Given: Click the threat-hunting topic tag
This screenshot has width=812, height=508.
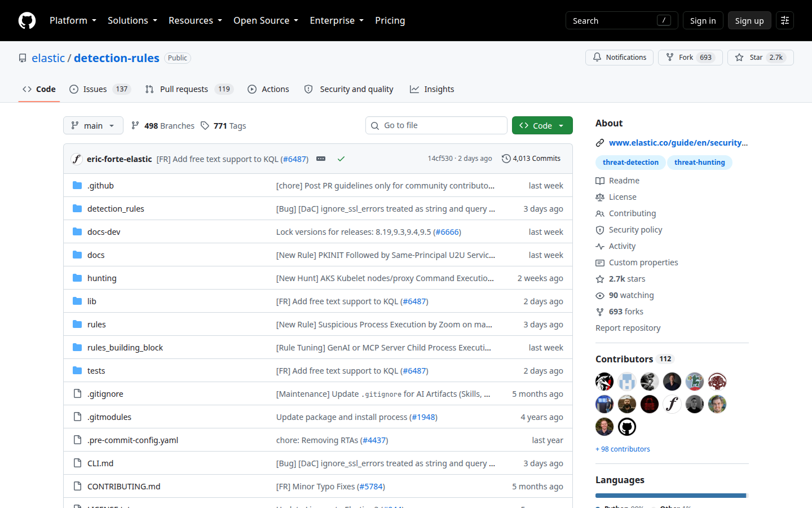Looking at the screenshot, I should click(x=700, y=163).
